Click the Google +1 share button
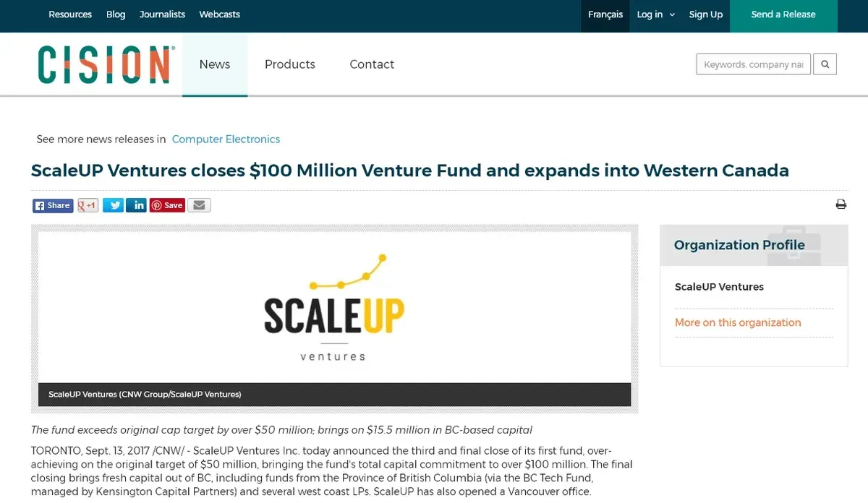This screenshot has height=503, width=868. 88,205
